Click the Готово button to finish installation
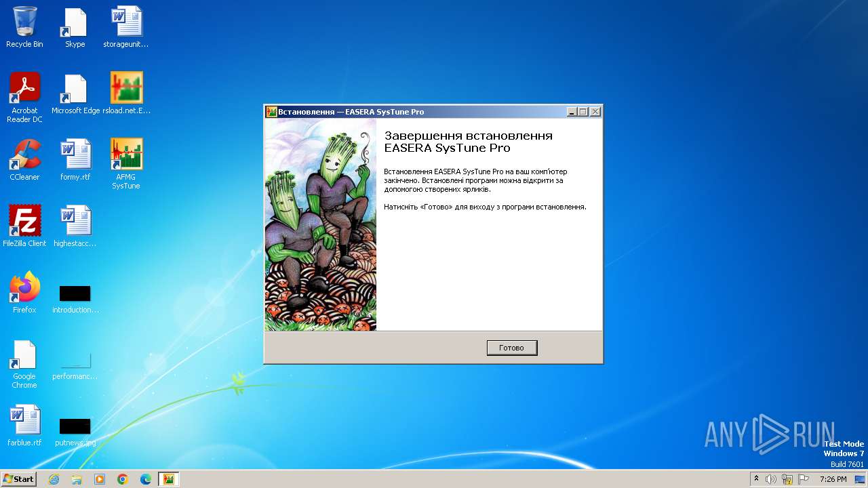868x488 pixels. pos(512,348)
